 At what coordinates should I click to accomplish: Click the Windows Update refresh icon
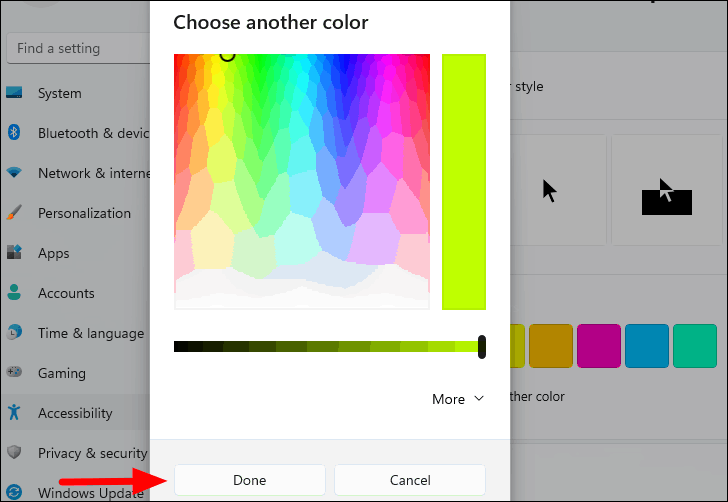point(14,492)
